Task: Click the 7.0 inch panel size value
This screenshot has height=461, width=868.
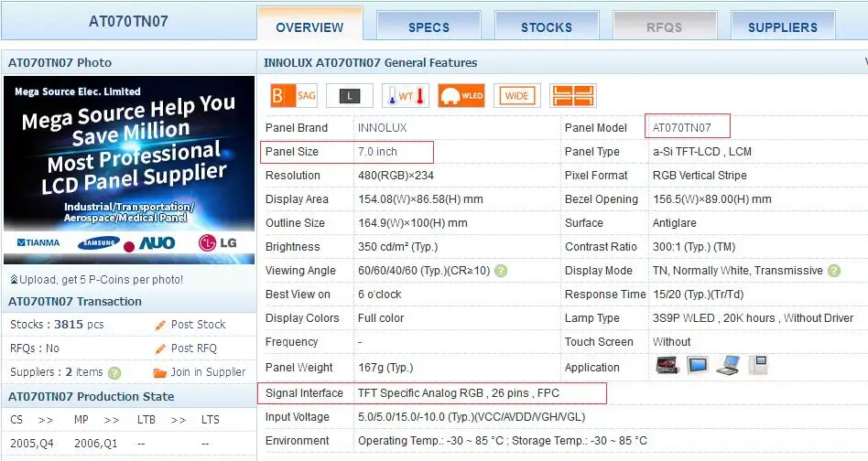Action: [377, 152]
